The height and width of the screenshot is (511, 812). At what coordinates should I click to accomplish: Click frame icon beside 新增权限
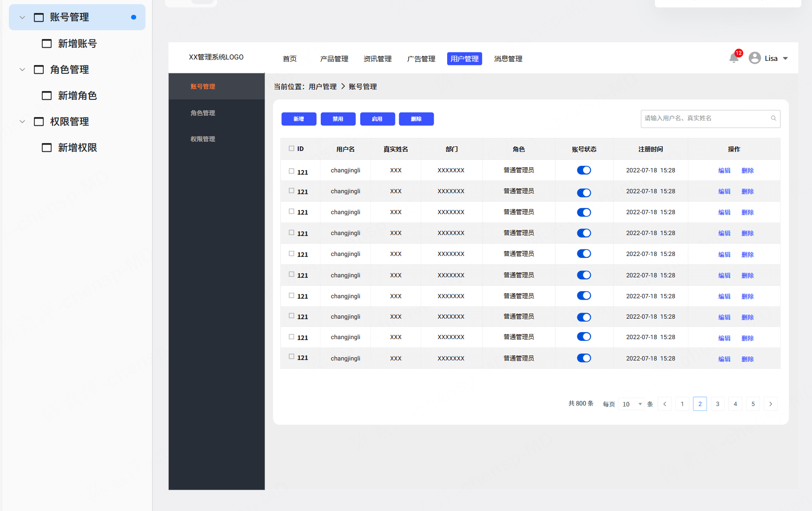coord(47,148)
